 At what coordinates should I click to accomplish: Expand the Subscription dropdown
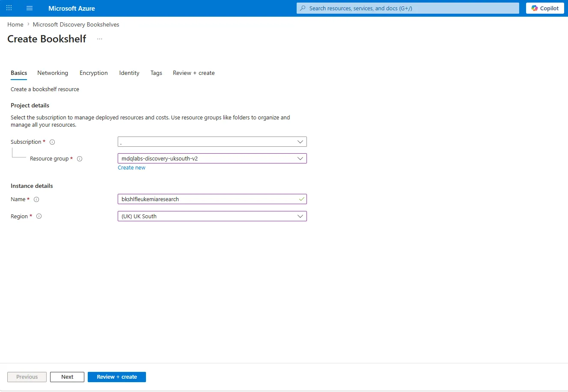coord(212,142)
